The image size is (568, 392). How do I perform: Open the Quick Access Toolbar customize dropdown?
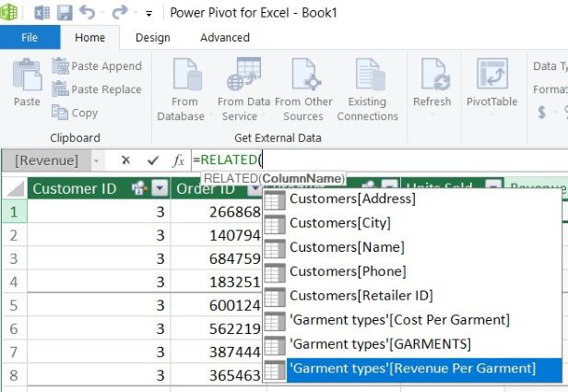[x=149, y=13]
